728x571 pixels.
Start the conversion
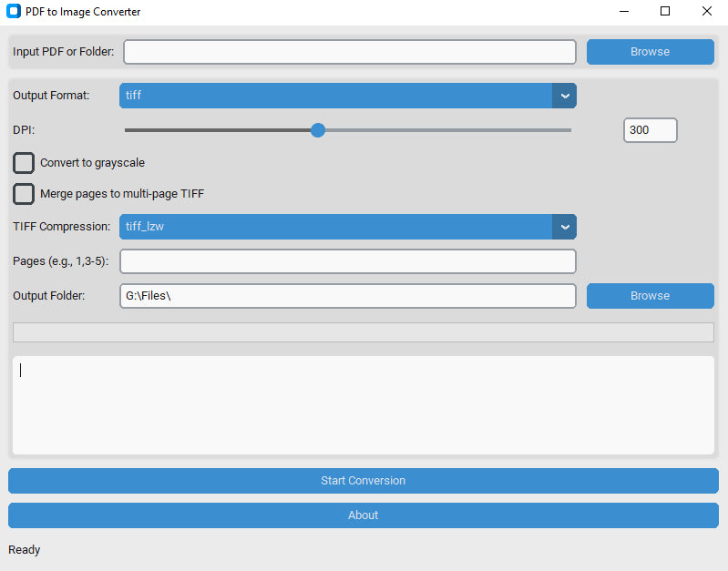[363, 481]
